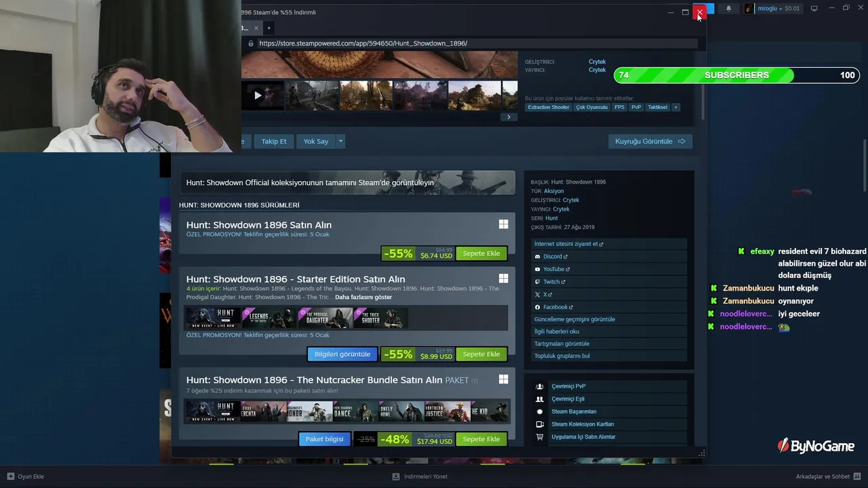868x488 pixels.
Task: Toggle Steam big picture monitor icon
Action: pos(814,9)
